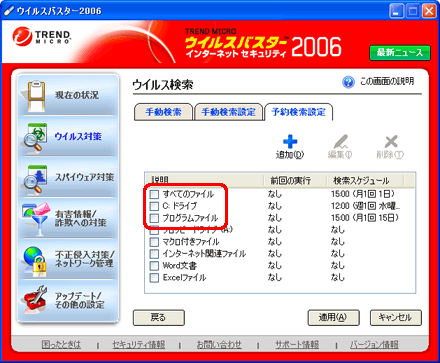Open help via the blue question mark icon

(348, 82)
